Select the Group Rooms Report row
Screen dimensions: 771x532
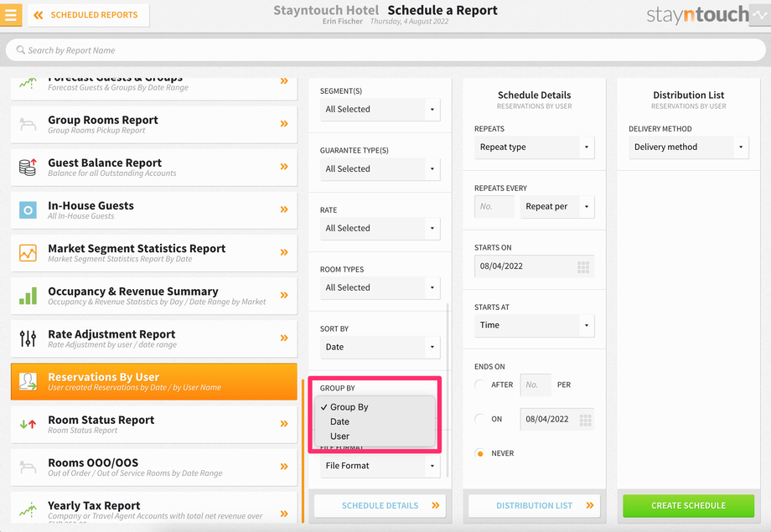pyautogui.click(x=154, y=124)
